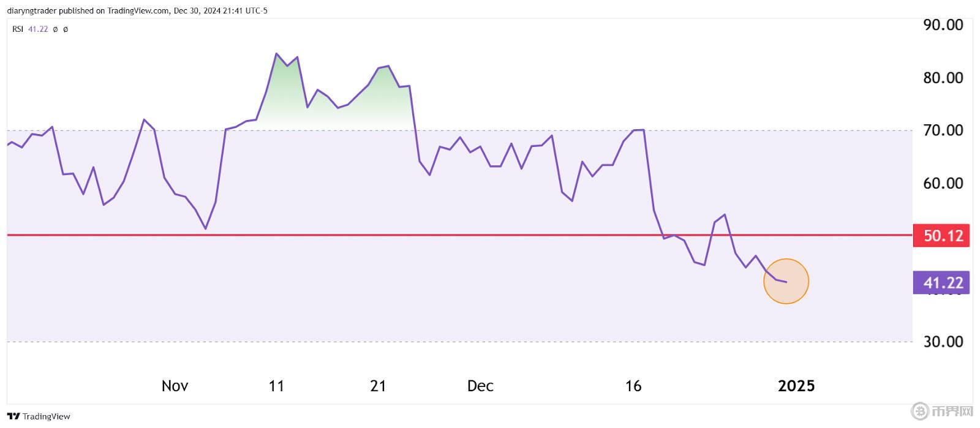Click the 2025 label on time axis

click(796, 386)
